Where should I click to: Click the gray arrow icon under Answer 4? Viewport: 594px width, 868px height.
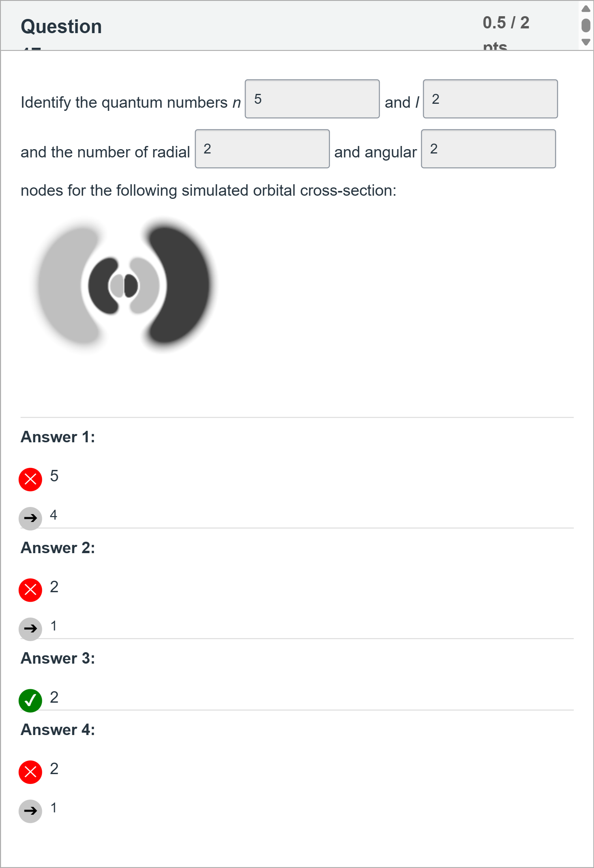pyautogui.click(x=30, y=811)
